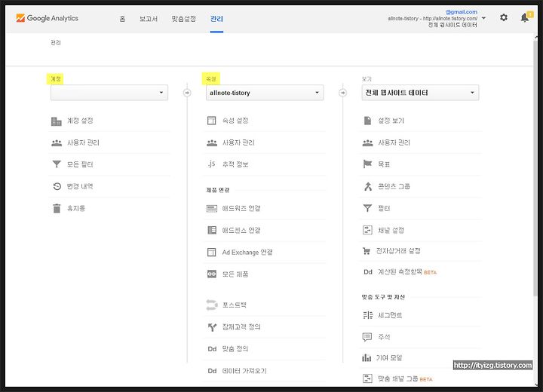Screen dimensions: 543x392
Task: Open the settings gear icon
Action: [x=504, y=17]
